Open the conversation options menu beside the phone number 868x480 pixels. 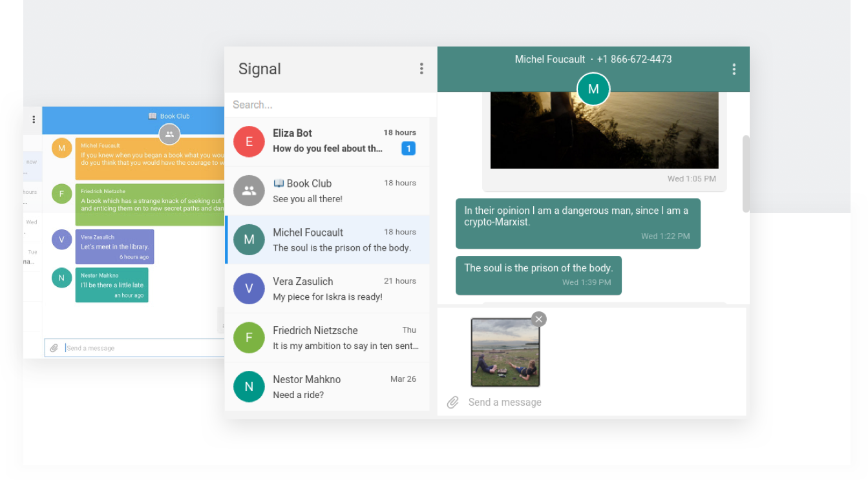(x=734, y=68)
